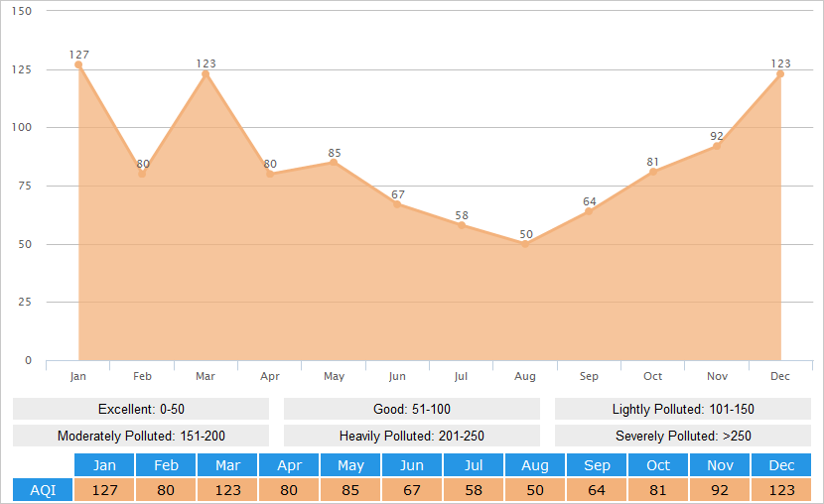Image resolution: width=824 pixels, height=504 pixels.
Task: Click the table cell 58 under Jul
Action: pyautogui.click(x=474, y=490)
